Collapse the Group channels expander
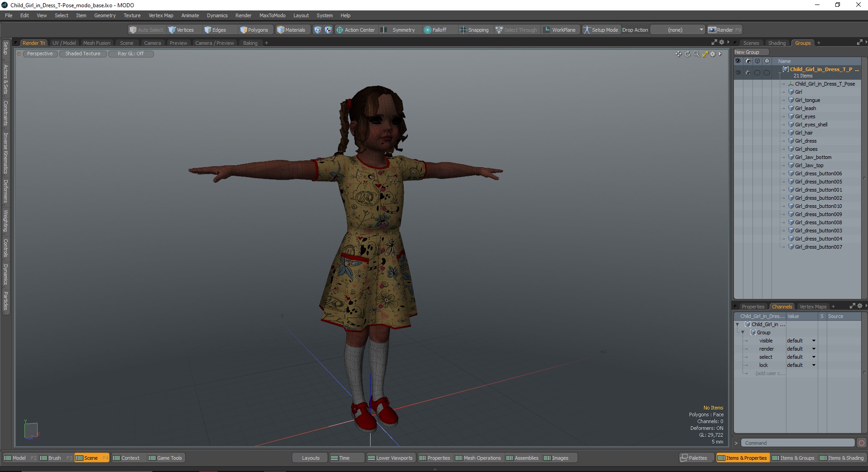Viewport: 868px width, 472px height. (743, 332)
